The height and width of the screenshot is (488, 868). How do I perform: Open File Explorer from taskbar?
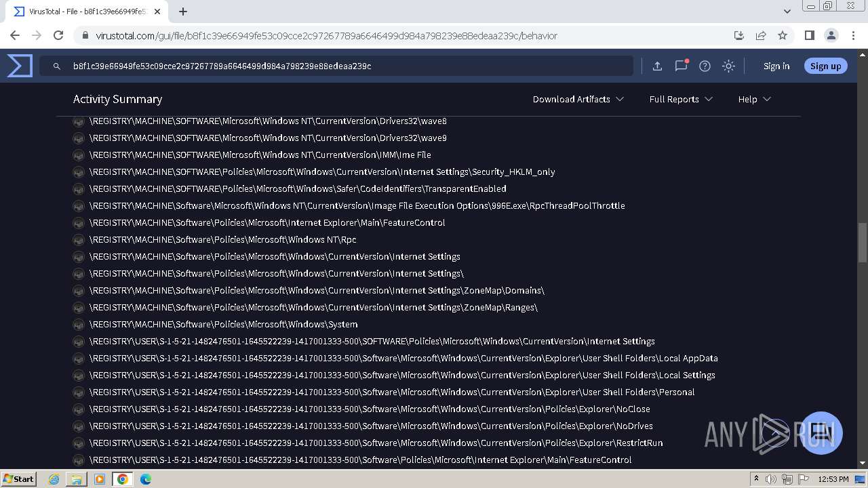pyautogui.click(x=77, y=479)
